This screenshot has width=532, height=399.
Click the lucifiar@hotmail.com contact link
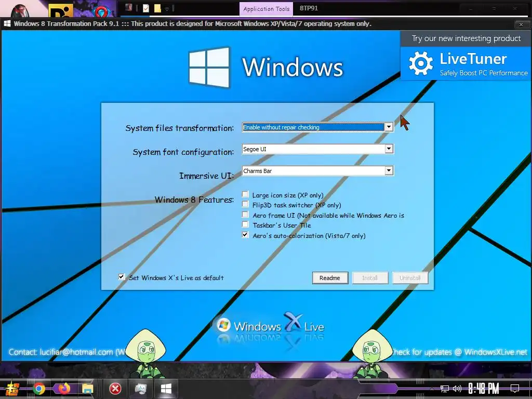tap(76, 352)
